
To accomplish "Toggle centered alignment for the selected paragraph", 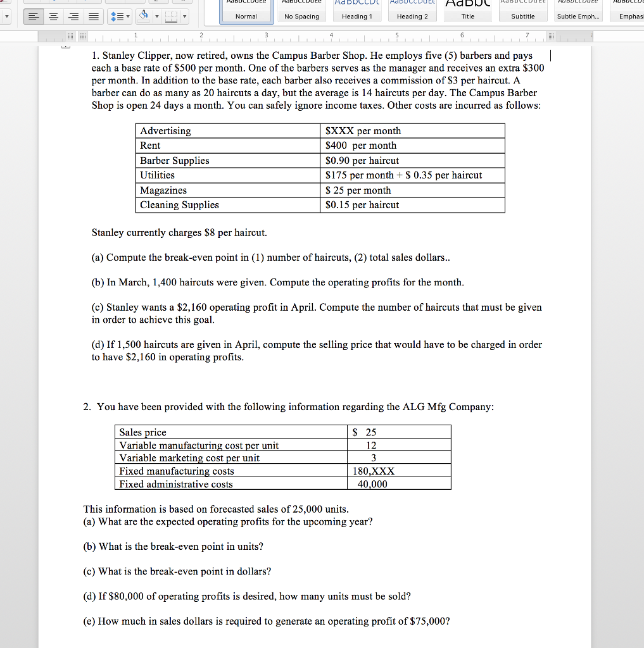I will tap(53, 16).
